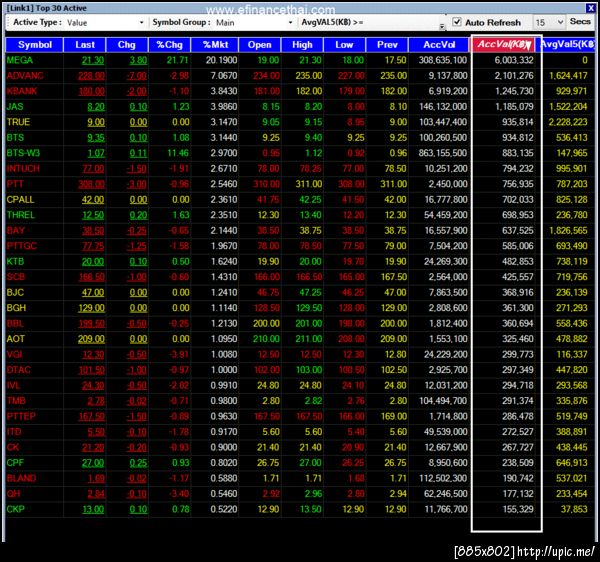Sort by the Symbol column header

34,45
